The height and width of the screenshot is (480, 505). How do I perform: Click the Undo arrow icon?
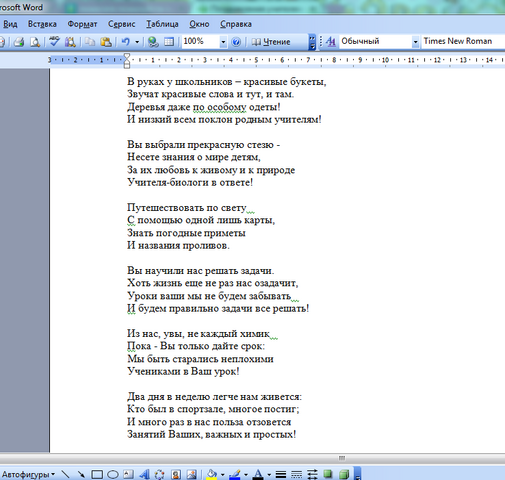coord(125,42)
